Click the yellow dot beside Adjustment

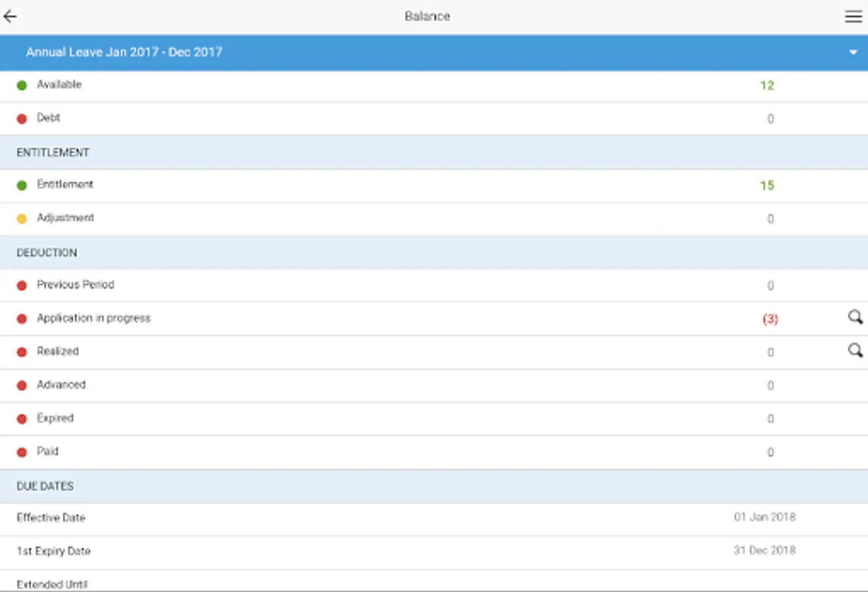(22, 219)
